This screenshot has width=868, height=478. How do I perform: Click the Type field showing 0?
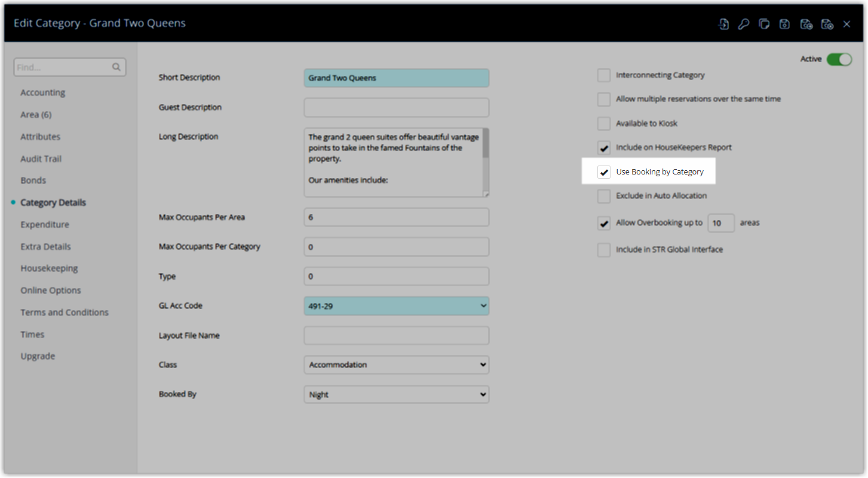coord(397,277)
